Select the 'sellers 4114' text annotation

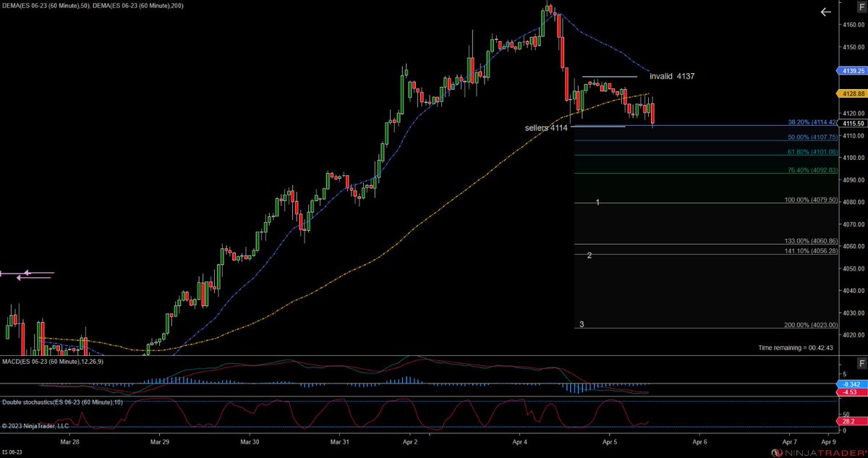click(546, 127)
